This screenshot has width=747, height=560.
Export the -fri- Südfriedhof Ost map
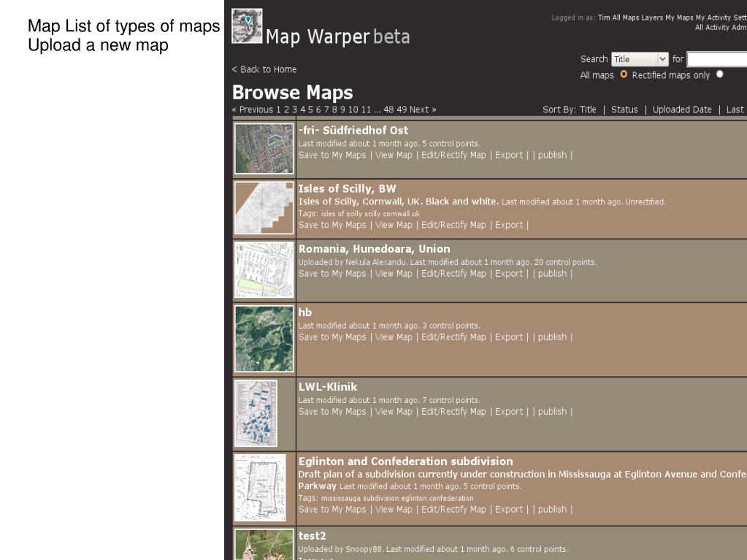[x=509, y=156]
